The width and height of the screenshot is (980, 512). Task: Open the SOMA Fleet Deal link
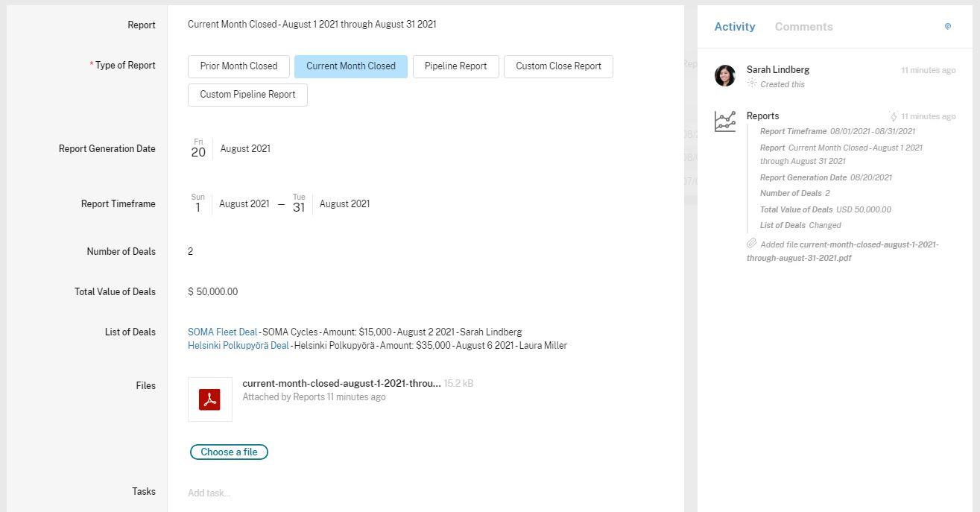222,332
